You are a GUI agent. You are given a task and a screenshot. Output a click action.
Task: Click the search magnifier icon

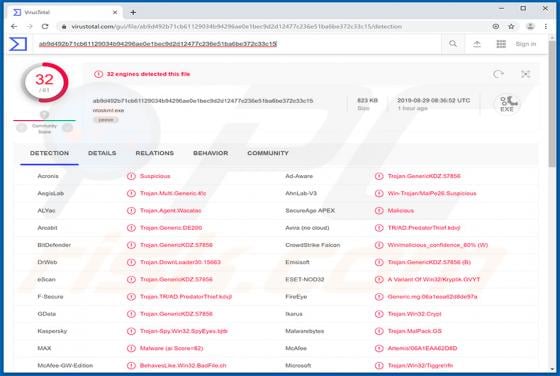tap(453, 44)
